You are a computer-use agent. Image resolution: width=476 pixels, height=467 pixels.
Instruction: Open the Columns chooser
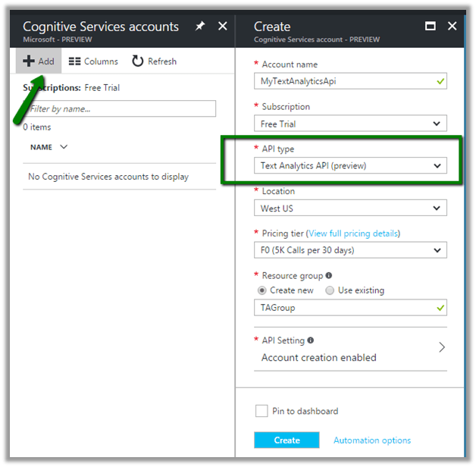point(93,61)
